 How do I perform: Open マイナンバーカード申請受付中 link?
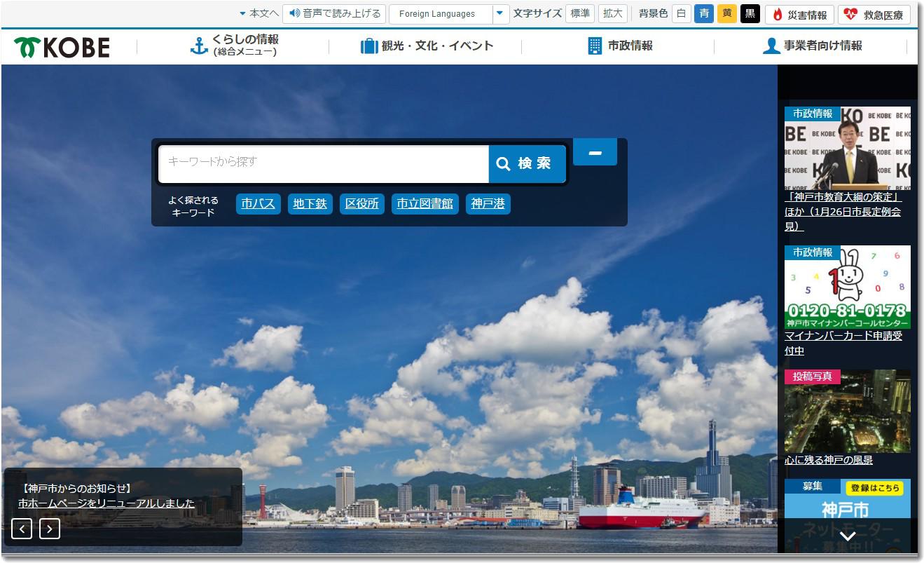tap(843, 344)
